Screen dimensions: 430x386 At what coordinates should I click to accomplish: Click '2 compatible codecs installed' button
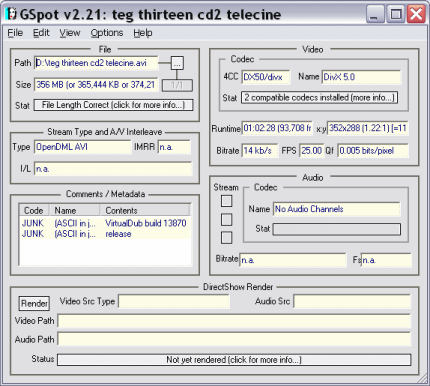tap(319, 98)
